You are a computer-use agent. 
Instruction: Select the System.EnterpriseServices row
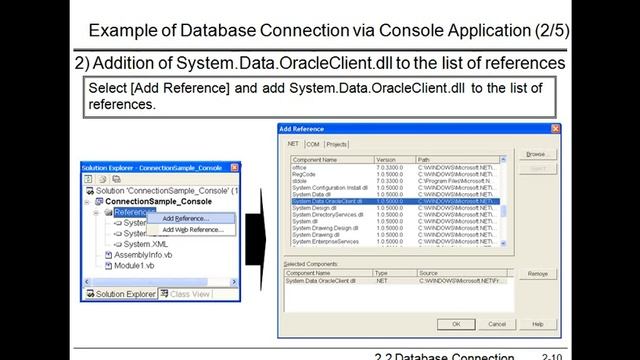(x=396, y=242)
